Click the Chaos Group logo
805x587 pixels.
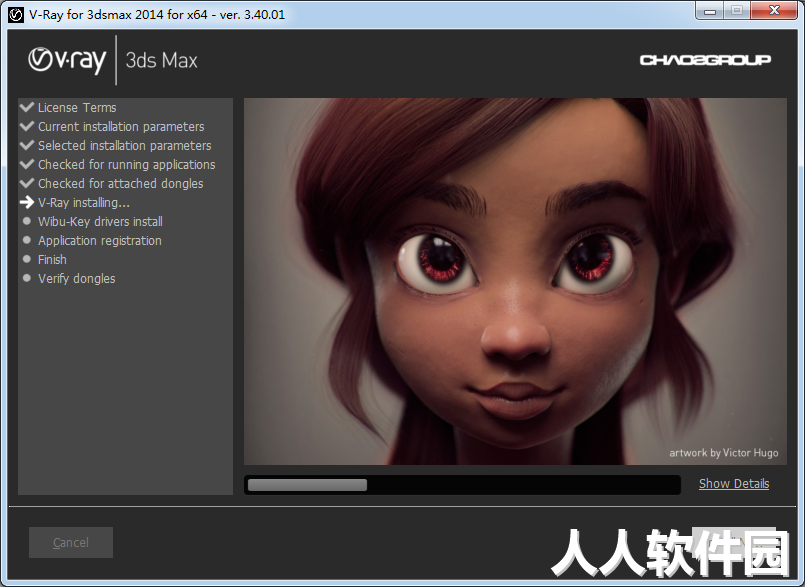click(705, 60)
